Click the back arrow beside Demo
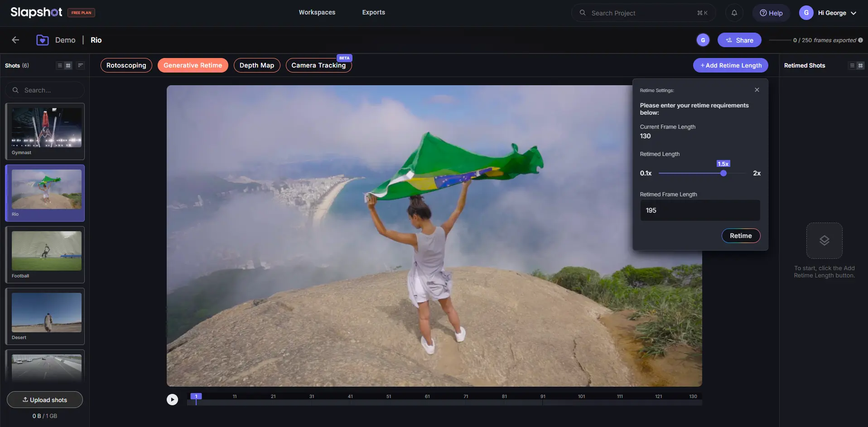The width and height of the screenshot is (868, 427). point(15,40)
